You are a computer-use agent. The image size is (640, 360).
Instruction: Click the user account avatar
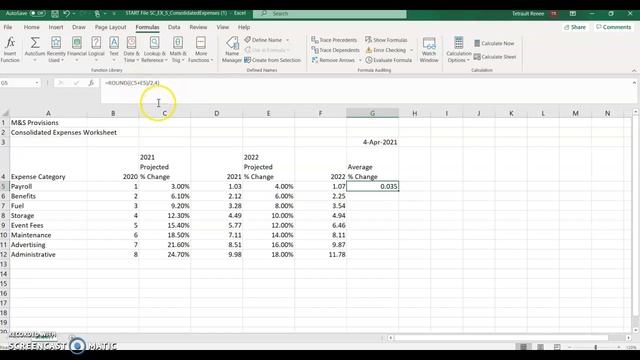(554, 13)
